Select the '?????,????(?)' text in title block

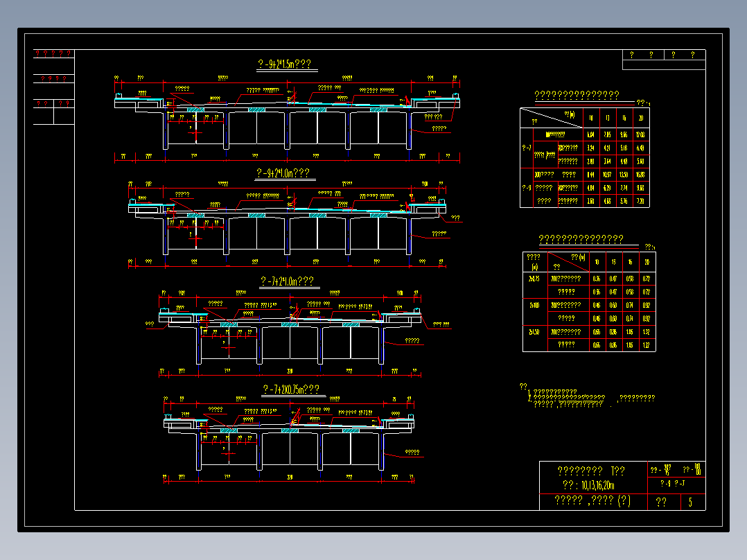tap(592, 500)
